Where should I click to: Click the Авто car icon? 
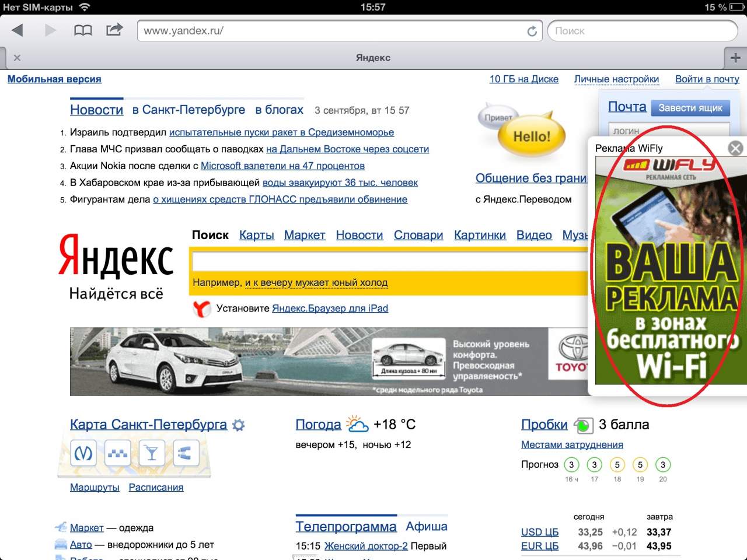[x=61, y=544]
